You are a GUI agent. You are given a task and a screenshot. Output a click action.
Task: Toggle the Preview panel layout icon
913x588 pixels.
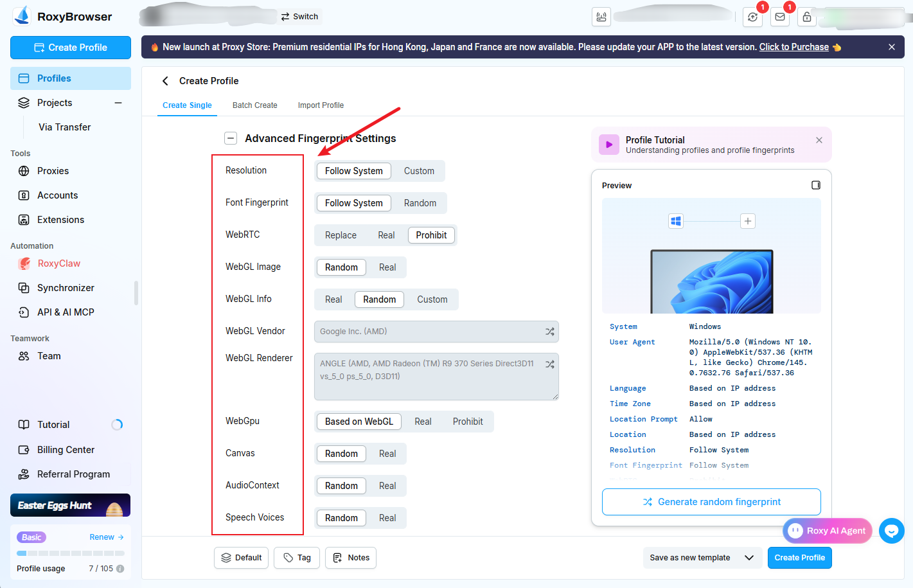[815, 185]
